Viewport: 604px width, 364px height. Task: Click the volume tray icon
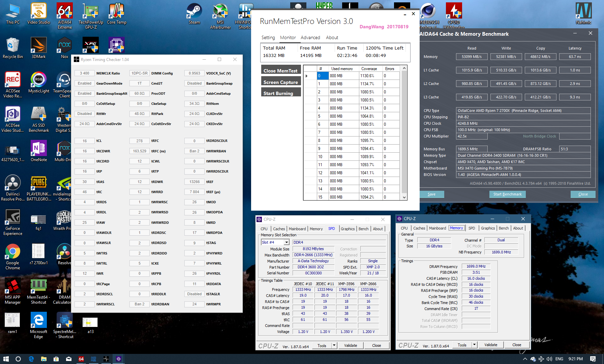(x=549, y=359)
